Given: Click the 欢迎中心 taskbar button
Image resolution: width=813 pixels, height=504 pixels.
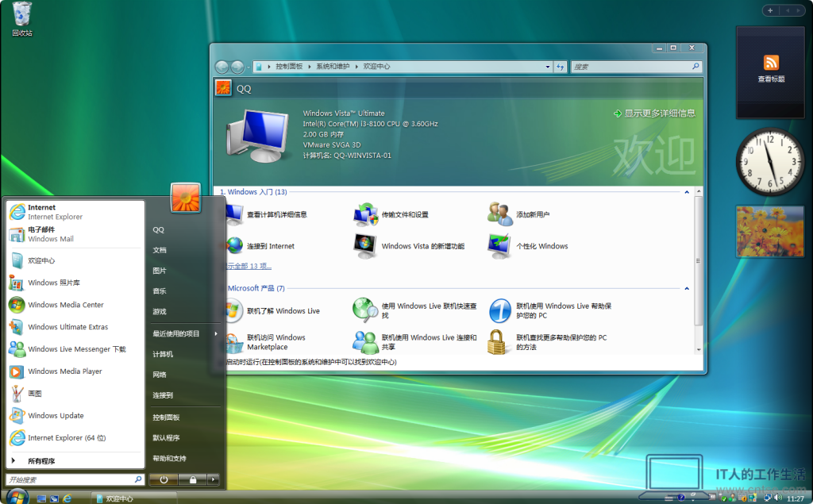Looking at the screenshot, I should click(x=133, y=498).
